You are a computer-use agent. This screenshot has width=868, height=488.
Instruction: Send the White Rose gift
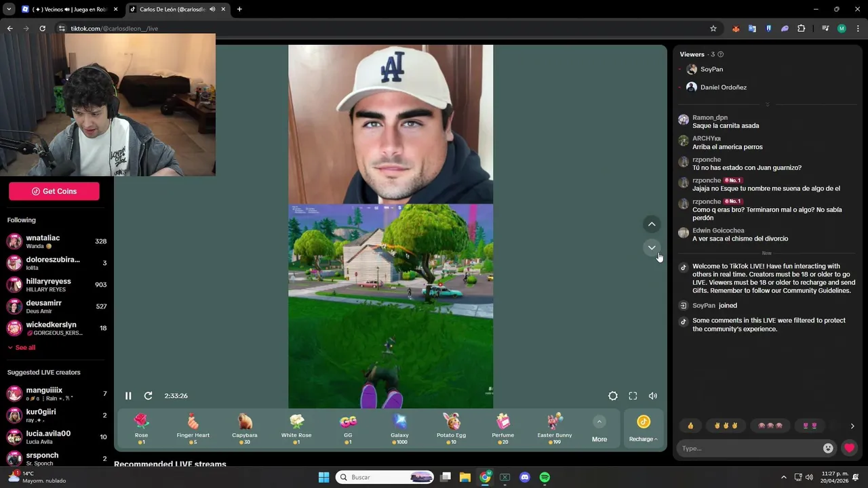tap(296, 429)
